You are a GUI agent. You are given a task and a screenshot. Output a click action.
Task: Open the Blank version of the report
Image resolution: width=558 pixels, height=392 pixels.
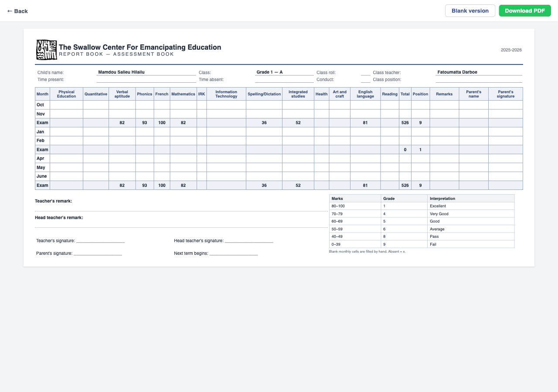click(x=470, y=11)
